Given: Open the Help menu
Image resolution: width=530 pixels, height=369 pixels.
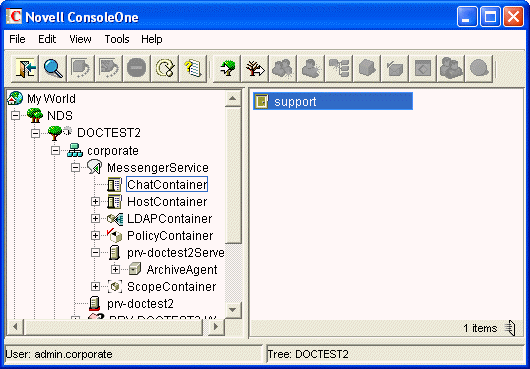Looking at the screenshot, I should pos(152,39).
